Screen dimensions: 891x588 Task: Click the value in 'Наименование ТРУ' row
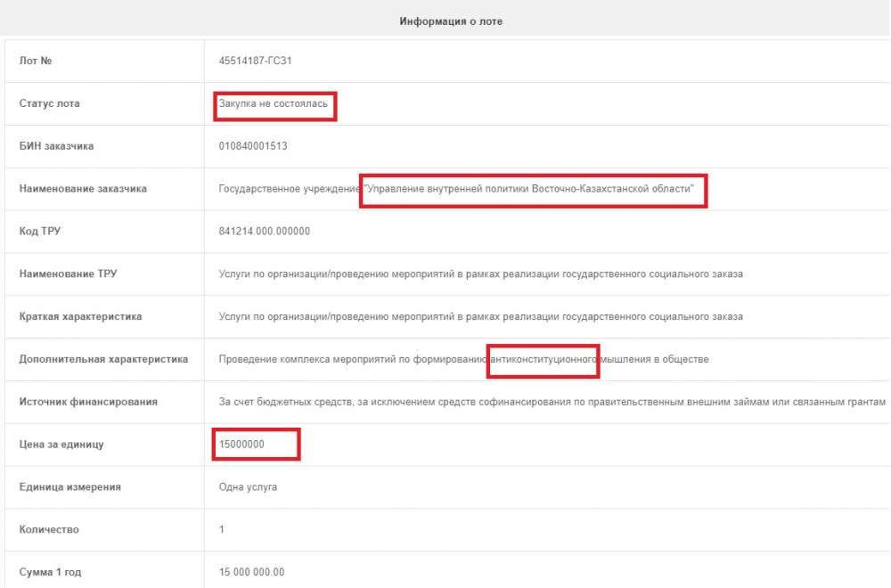click(480, 274)
